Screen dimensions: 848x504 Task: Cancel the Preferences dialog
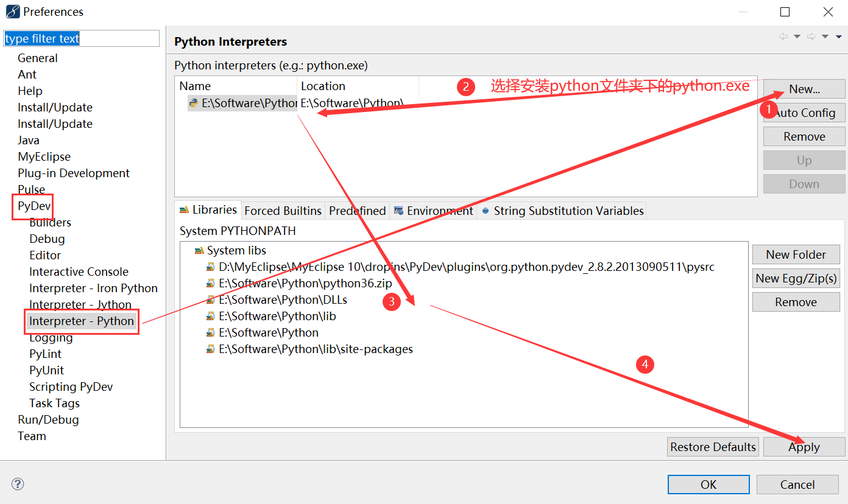point(797,485)
